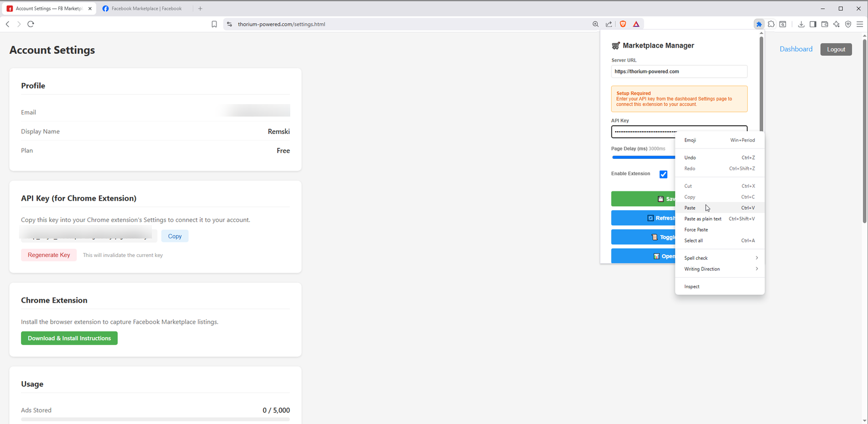Open the Extensions puzzle-piece menu
Image resolution: width=868 pixels, height=424 pixels.
771,24
